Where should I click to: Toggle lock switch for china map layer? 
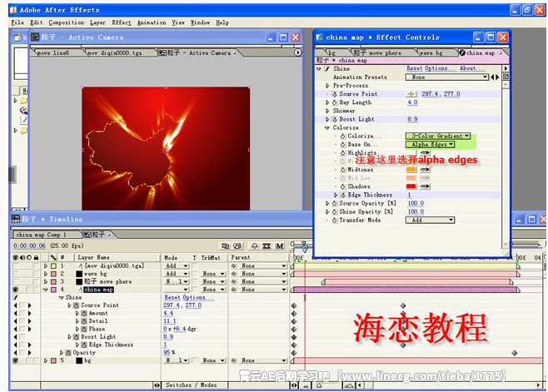[x=36, y=290]
